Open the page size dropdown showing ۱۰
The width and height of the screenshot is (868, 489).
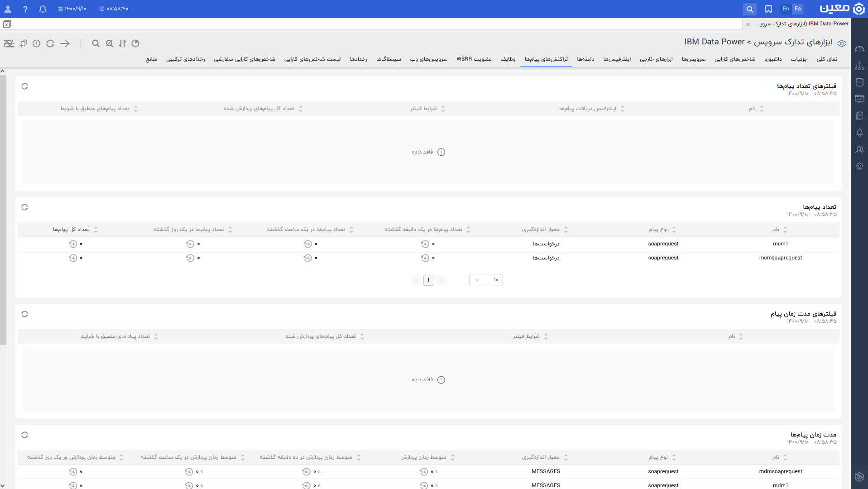tap(486, 280)
